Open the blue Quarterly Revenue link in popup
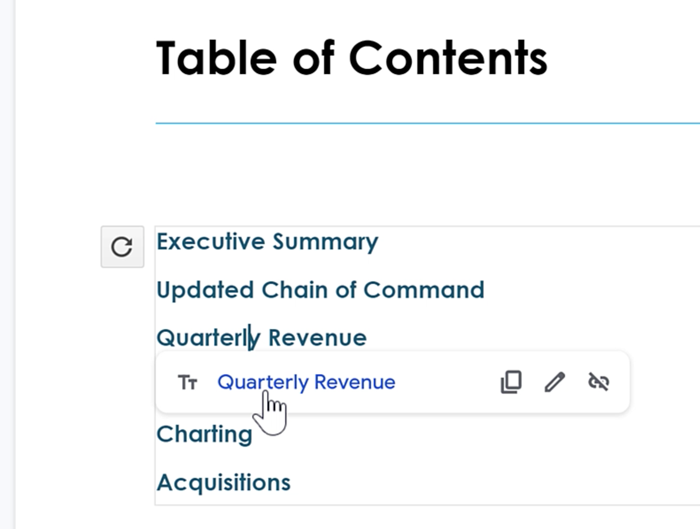The width and height of the screenshot is (700, 529). (x=306, y=382)
